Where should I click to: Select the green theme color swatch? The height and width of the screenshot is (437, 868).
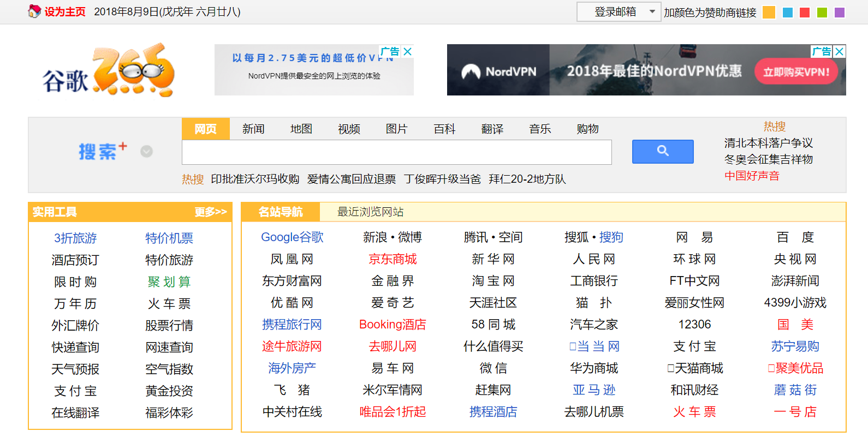point(822,12)
